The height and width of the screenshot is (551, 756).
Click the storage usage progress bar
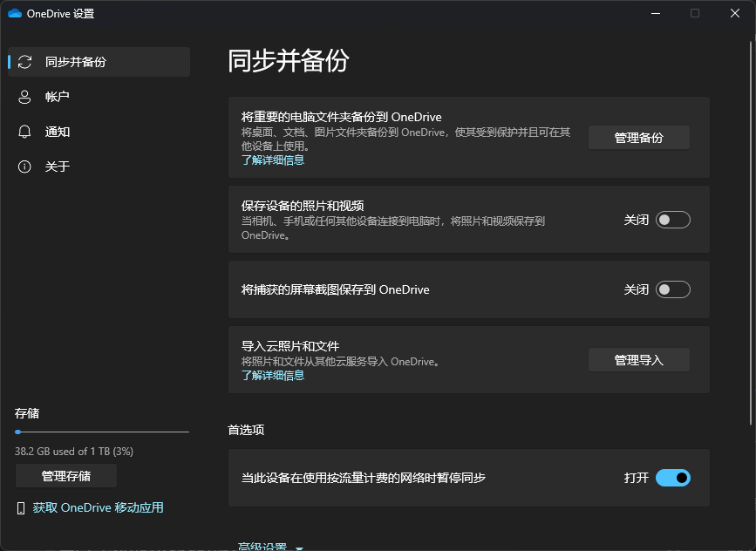102,432
